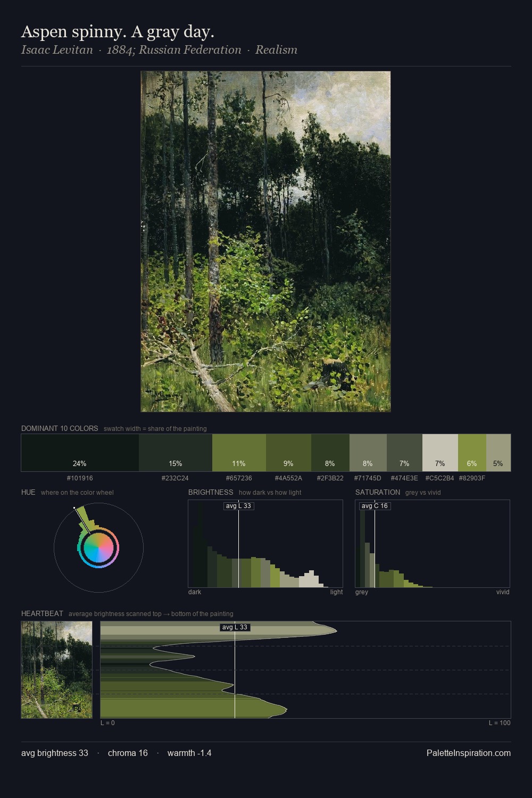Click the SATURATION section heading
The image size is (532, 798).
378,492
